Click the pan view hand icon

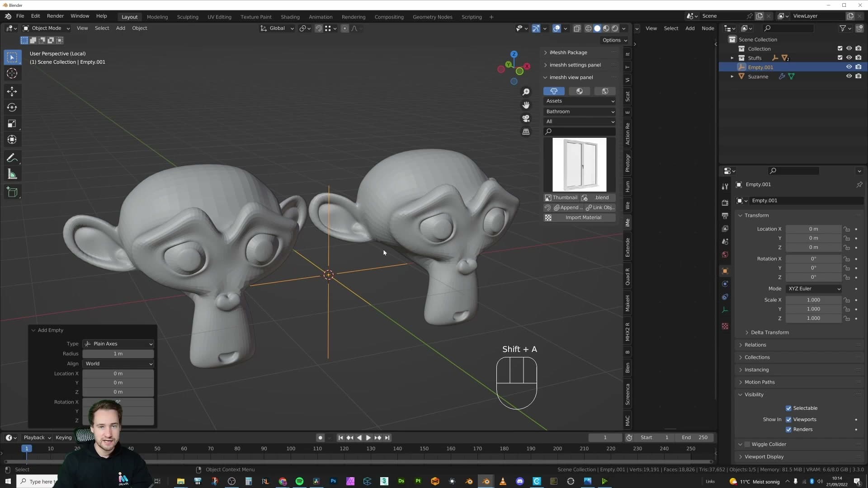coord(526,105)
